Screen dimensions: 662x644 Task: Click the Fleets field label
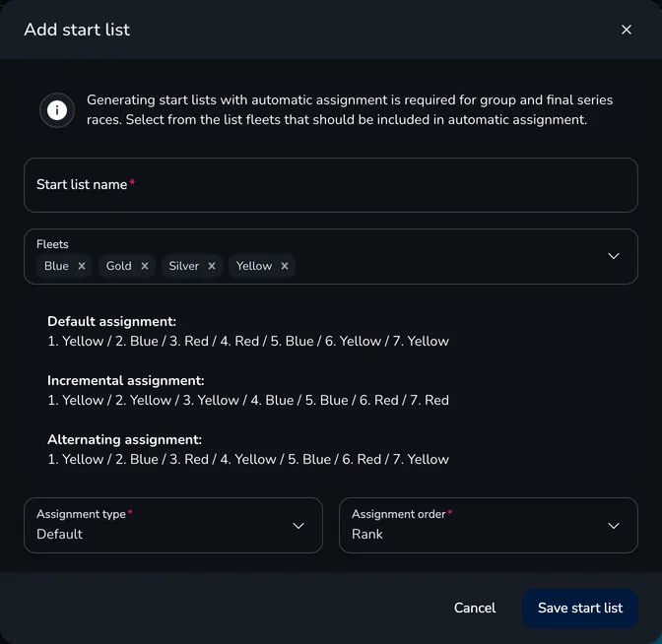coord(52,244)
